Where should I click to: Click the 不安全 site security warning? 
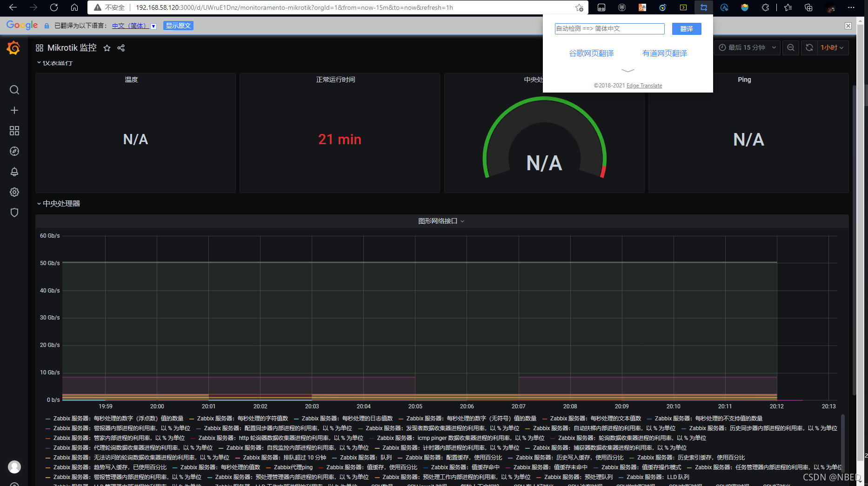click(x=110, y=7)
